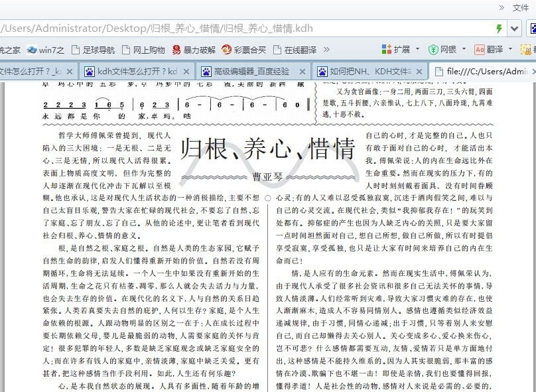Click the Windows logo icon beside win7之 bookmark
The image size is (536, 392).
(x=32, y=48)
